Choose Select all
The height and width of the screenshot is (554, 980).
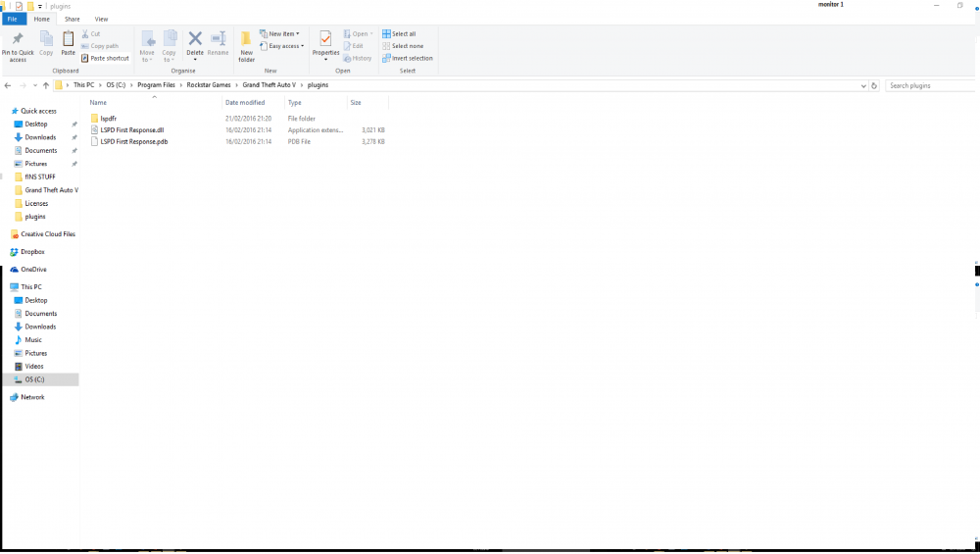click(x=399, y=33)
